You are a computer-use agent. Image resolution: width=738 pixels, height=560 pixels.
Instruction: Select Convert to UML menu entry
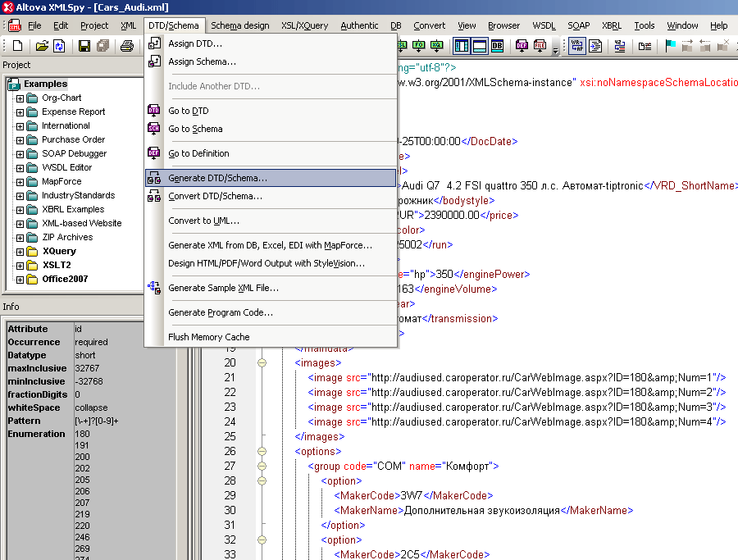click(x=203, y=221)
